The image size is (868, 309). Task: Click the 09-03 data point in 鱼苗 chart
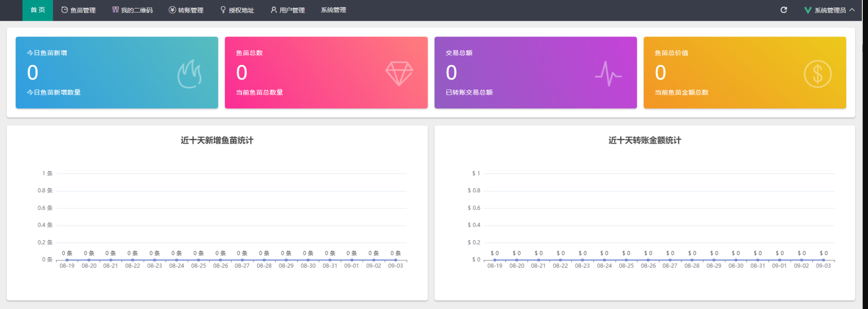coord(396,260)
